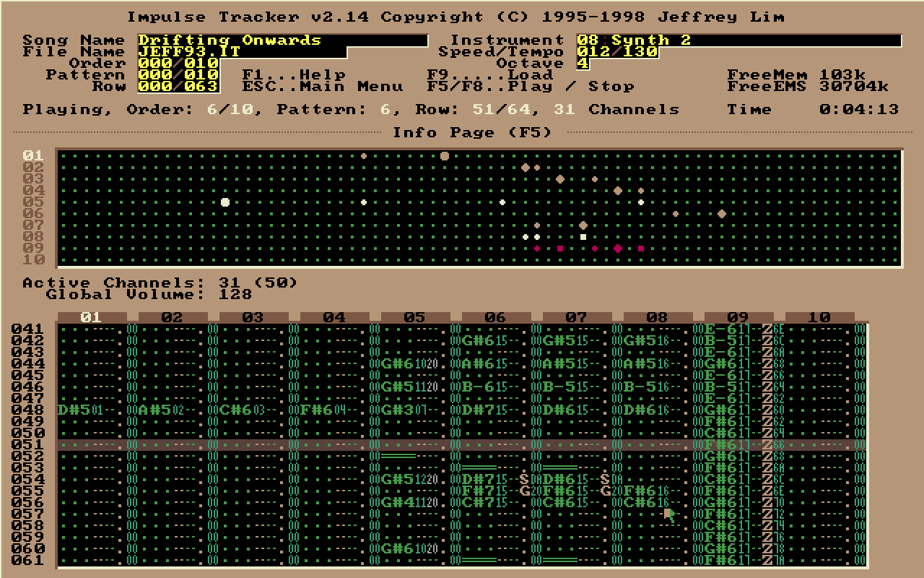
Task: Select the B-5 note in row 042 channel 09
Action: (x=721, y=341)
